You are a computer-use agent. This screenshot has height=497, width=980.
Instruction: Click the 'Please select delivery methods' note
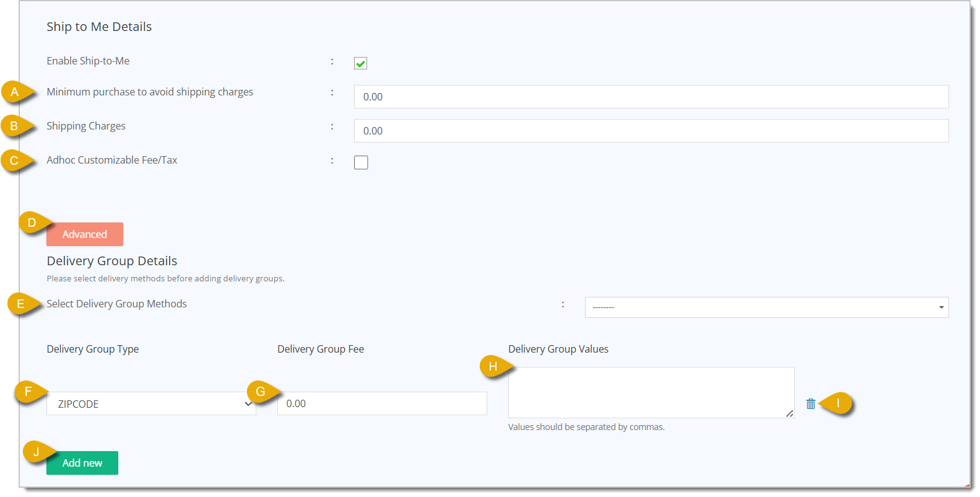tap(165, 279)
